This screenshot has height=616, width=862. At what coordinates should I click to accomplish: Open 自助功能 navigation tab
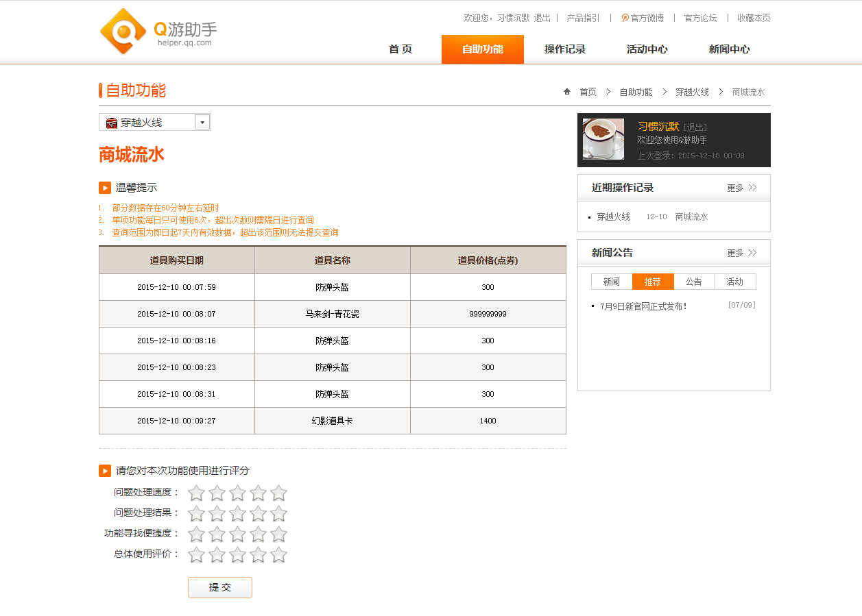(x=483, y=49)
